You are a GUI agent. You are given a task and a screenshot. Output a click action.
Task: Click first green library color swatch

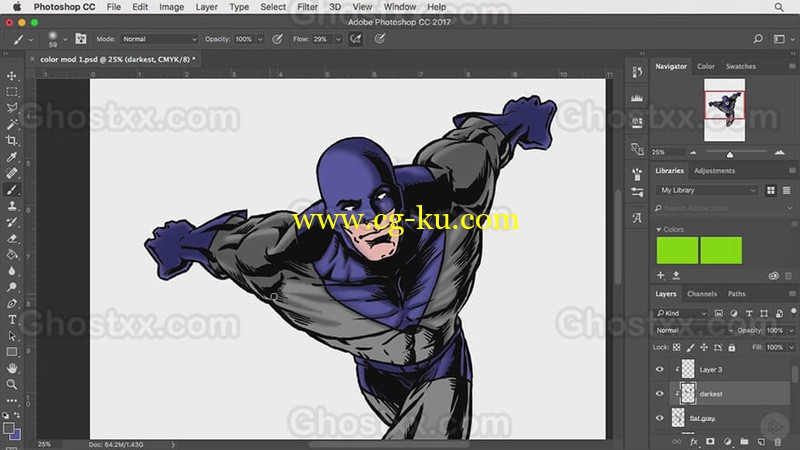(677, 250)
